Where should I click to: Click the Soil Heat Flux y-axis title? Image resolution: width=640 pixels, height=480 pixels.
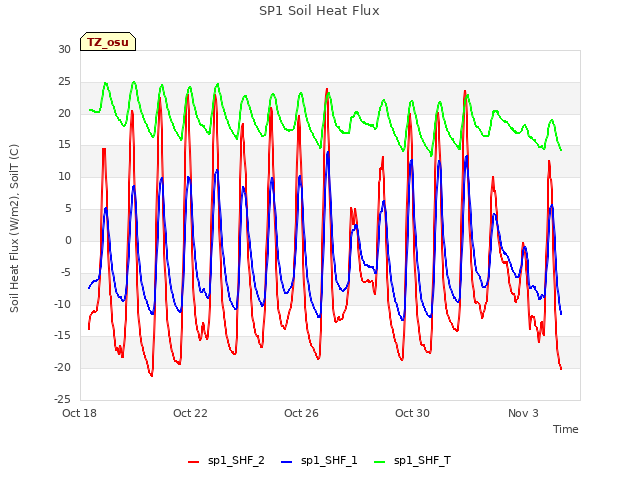pos(14,228)
